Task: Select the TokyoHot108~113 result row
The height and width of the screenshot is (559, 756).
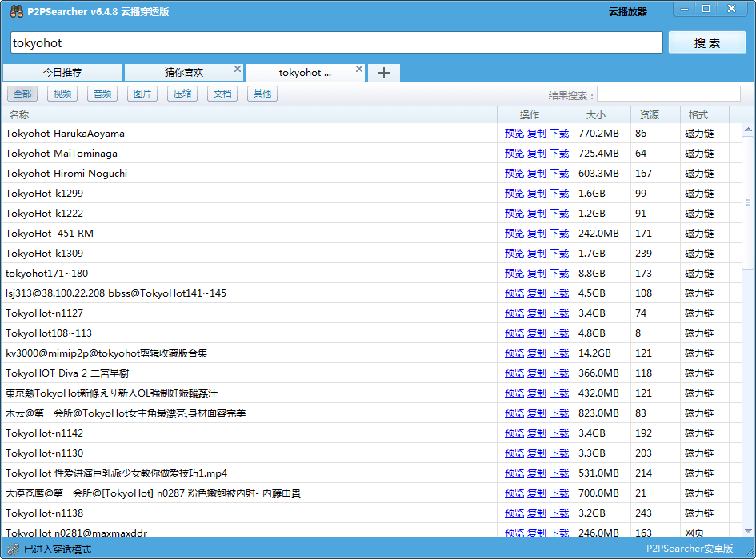Action: [x=371, y=333]
